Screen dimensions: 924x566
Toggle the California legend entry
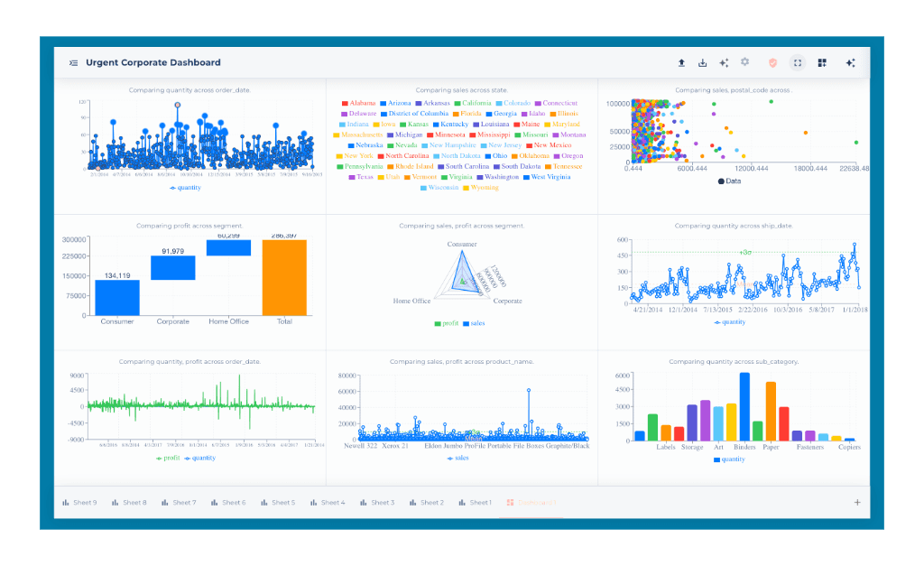coord(473,103)
